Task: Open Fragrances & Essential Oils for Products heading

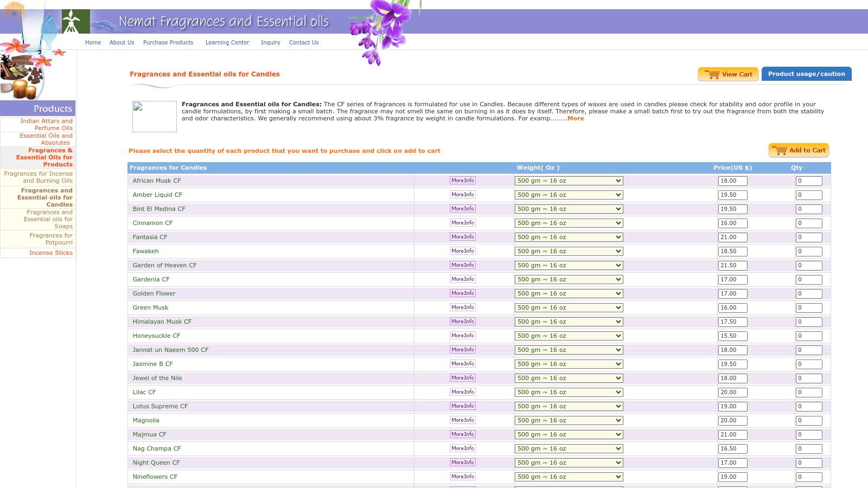Action: [x=44, y=157]
